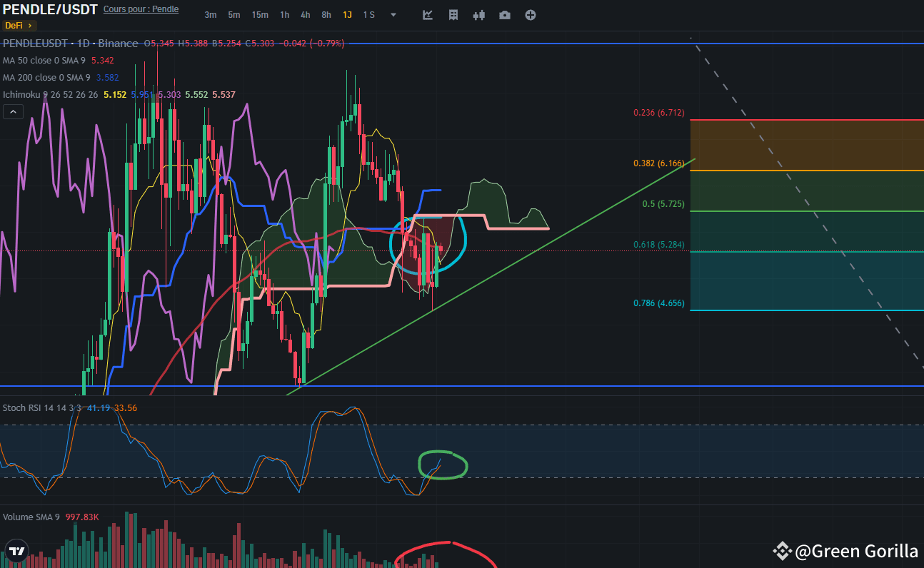Click the Fibonacci label '0.236 (6.712)'
The image size is (924, 568).
[658, 113]
